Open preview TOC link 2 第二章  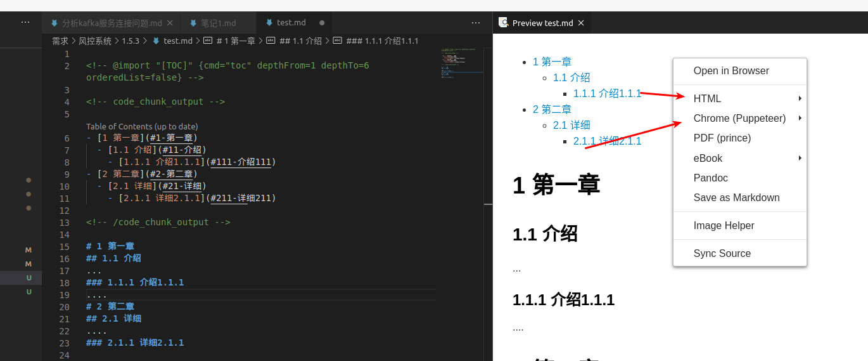pyautogui.click(x=552, y=109)
